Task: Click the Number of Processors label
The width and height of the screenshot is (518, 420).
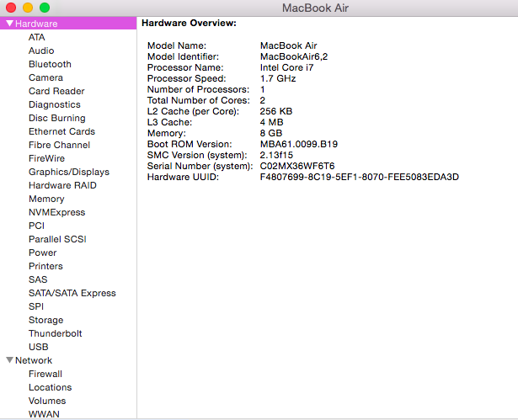Action: 198,89
